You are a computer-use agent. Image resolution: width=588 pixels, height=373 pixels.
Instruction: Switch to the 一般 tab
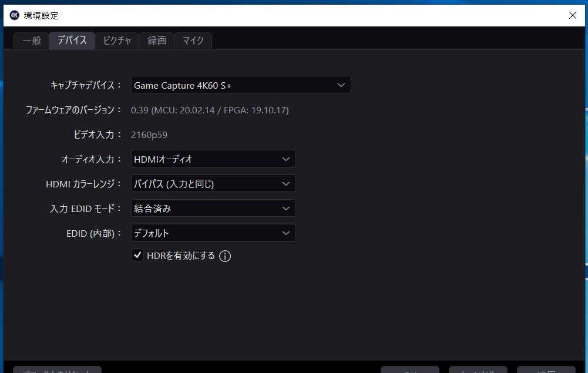pyautogui.click(x=32, y=41)
